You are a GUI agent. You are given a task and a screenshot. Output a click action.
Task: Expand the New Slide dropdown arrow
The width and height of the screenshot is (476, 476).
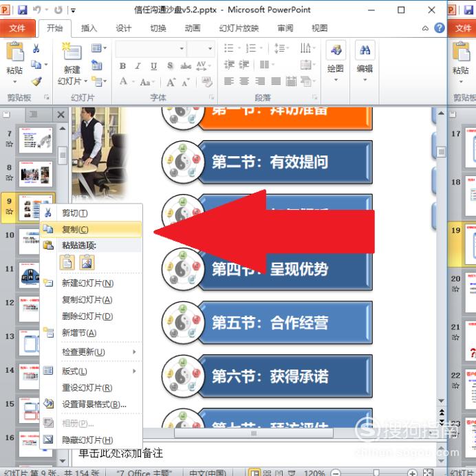(x=86, y=81)
